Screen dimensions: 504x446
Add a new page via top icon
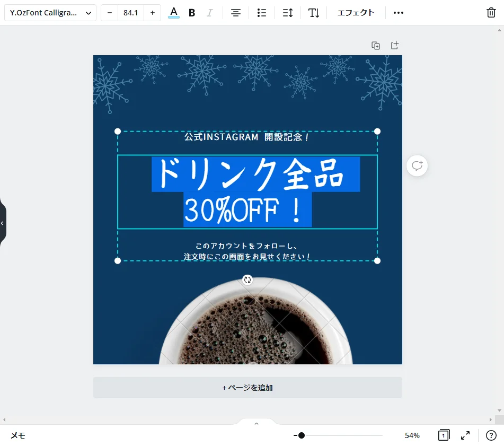pos(394,45)
